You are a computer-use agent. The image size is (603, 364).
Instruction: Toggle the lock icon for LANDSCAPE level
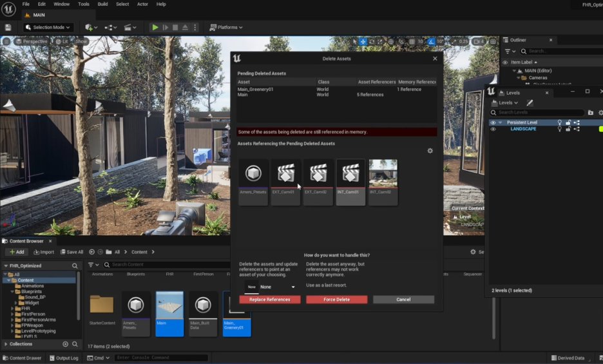click(568, 129)
